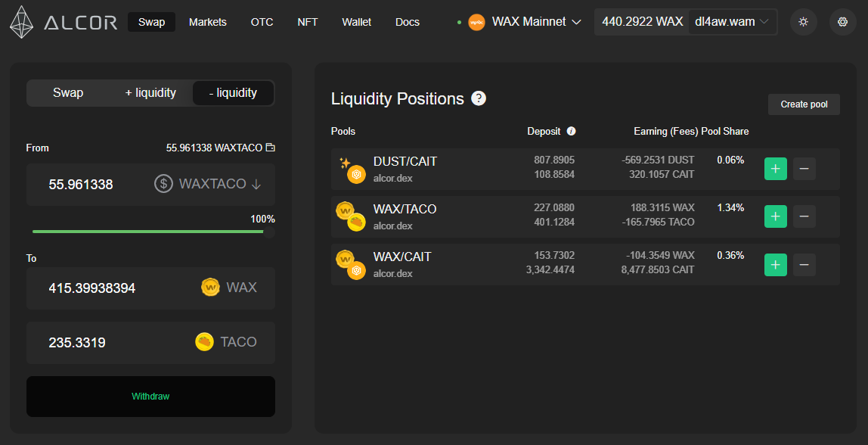Click the Create pool button
Viewport: 868px width, 445px height.
[804, 104]
